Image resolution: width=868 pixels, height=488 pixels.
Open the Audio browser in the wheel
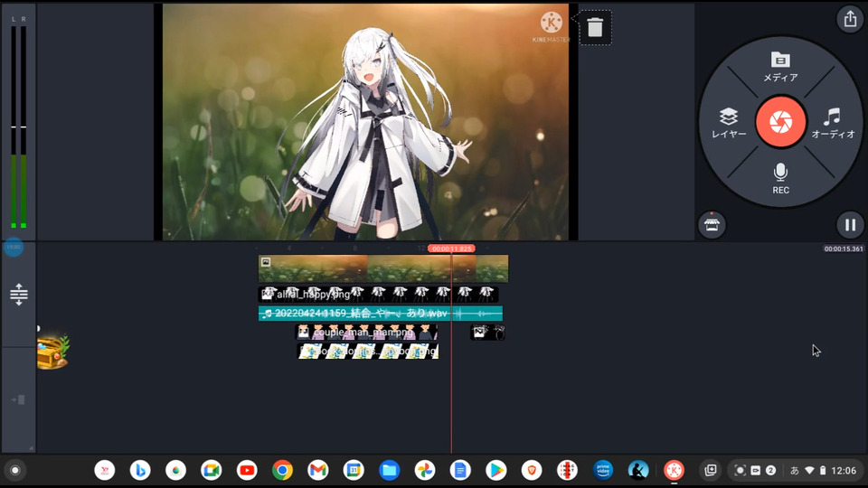click(x=833, y=123)
